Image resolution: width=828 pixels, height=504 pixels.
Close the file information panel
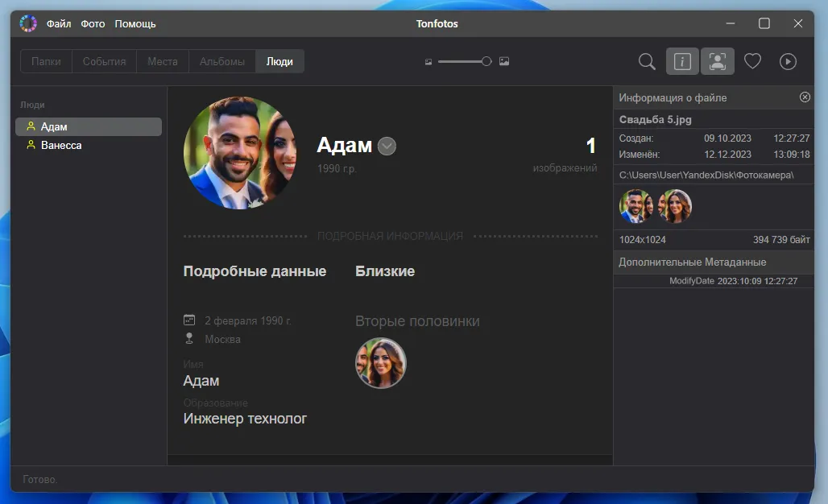[x=805, y=97]
